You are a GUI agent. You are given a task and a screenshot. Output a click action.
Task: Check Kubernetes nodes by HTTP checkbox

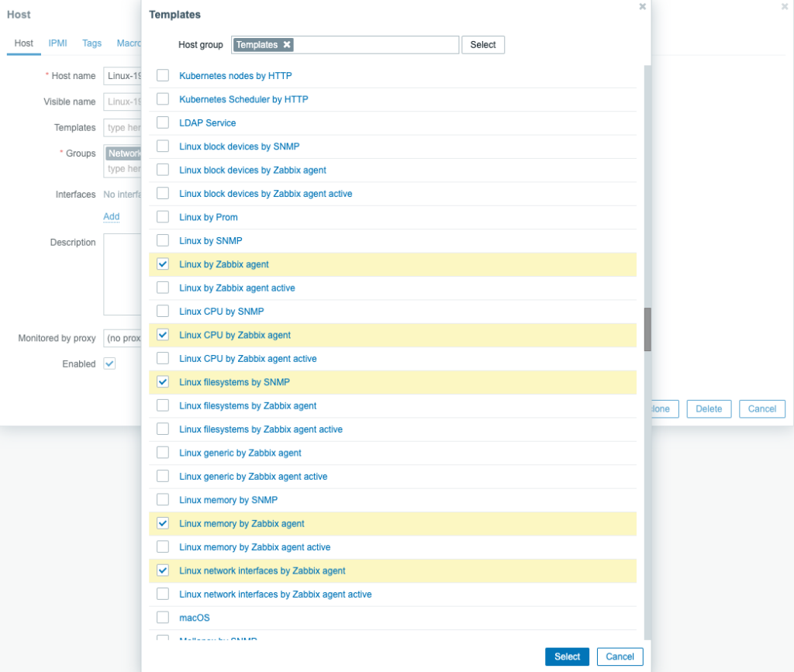pos(163,75)
